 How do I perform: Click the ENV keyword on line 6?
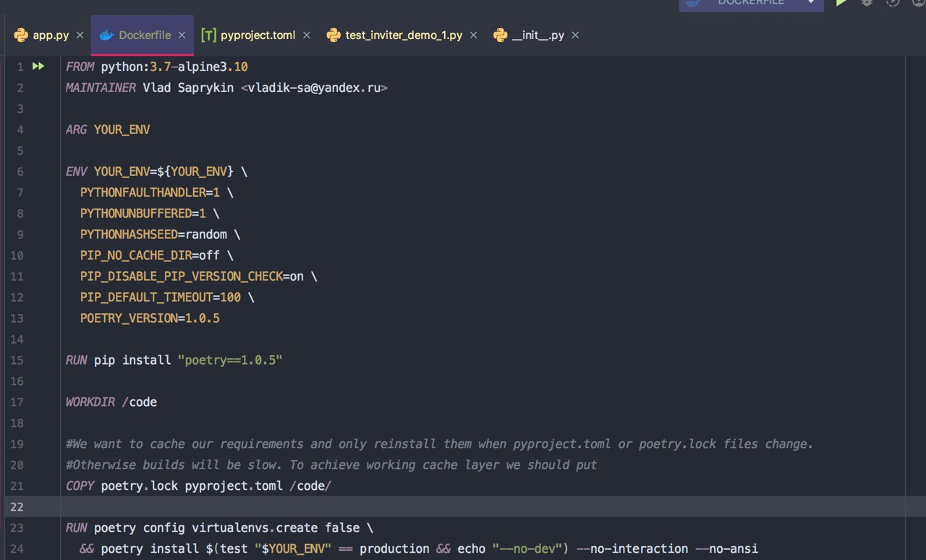pyautogui.click(x=76, y=171)
